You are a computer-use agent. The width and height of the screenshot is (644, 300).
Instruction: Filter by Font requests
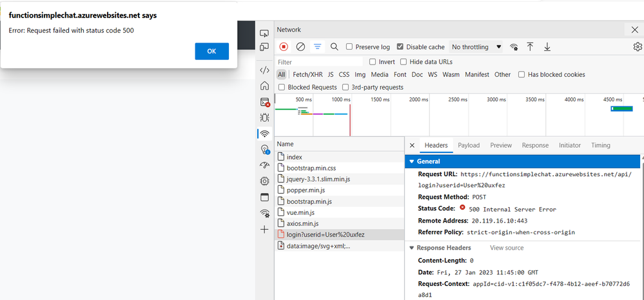click(x=400, y=74)
